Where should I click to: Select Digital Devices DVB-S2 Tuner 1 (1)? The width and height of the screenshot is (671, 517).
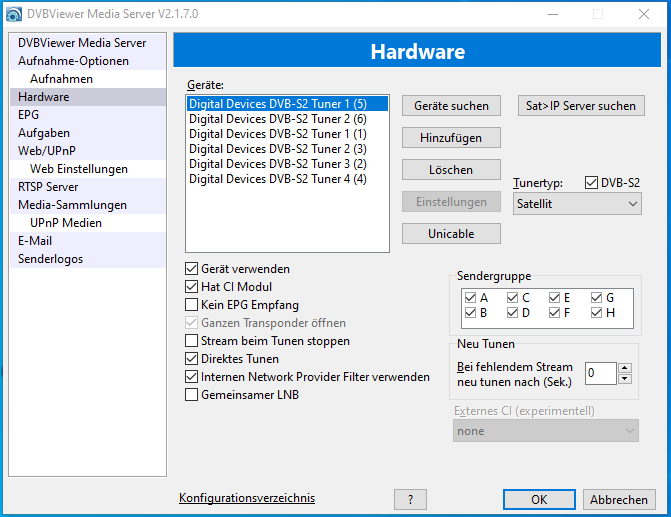(287, 134)
